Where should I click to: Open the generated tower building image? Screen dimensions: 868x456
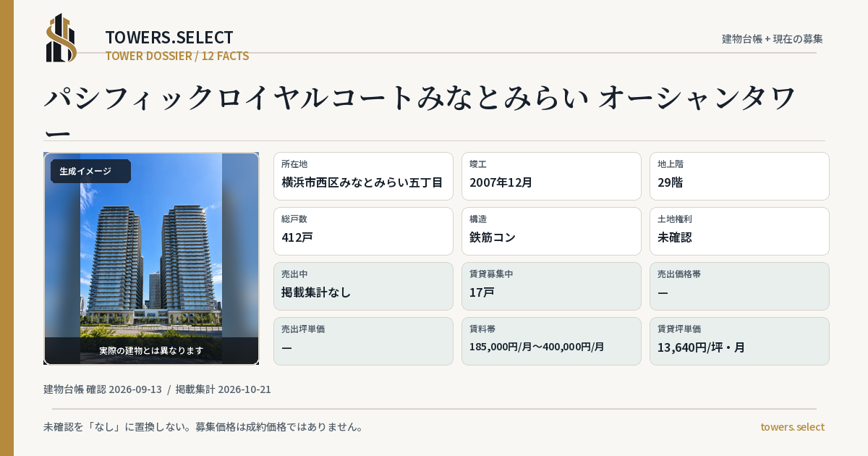tap(151, 258)
